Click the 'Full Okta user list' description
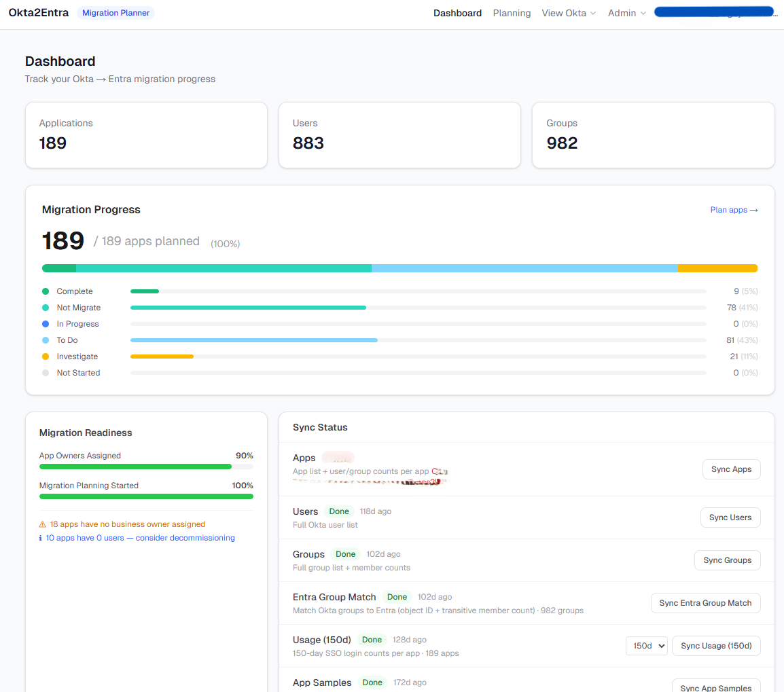This screenshot has height=692, width=784. pos(325,525)
